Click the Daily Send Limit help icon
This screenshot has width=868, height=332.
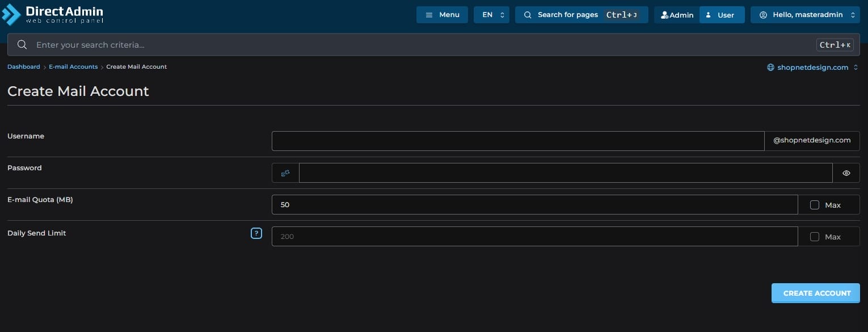tap(256, 233)
